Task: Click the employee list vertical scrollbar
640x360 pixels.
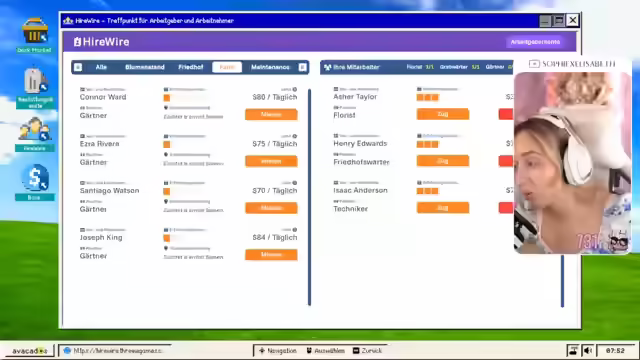Action: [x=562, y=281]
